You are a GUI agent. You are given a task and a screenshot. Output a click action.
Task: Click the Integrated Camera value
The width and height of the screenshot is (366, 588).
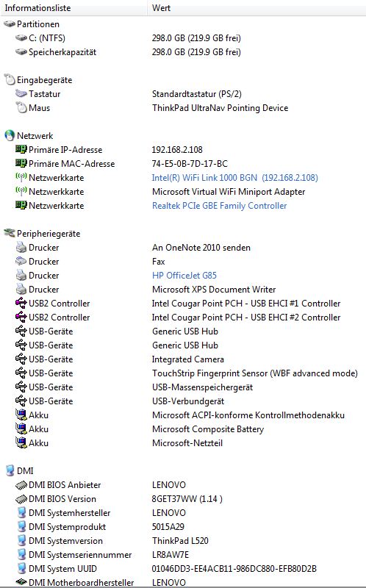click(188, 359)
